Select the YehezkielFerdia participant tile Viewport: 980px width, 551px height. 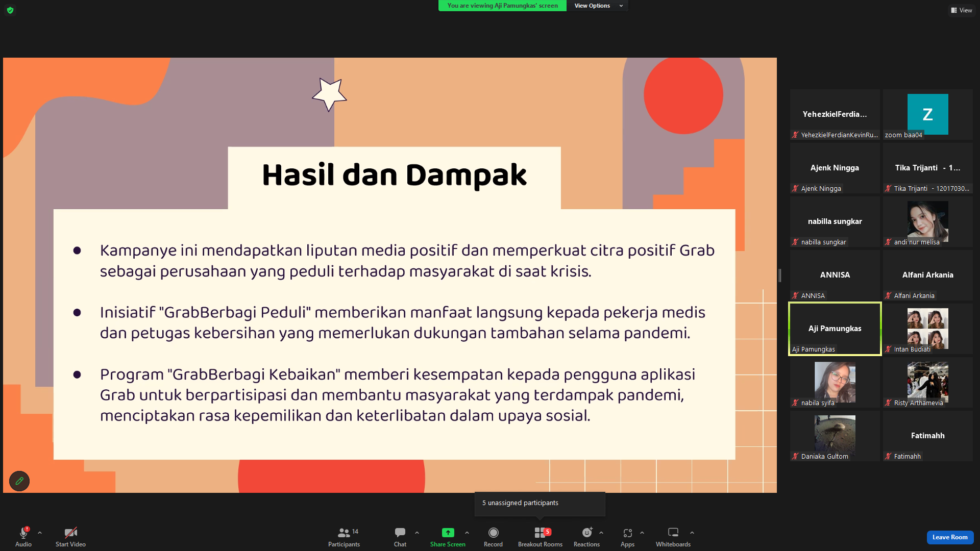[835, 114]
